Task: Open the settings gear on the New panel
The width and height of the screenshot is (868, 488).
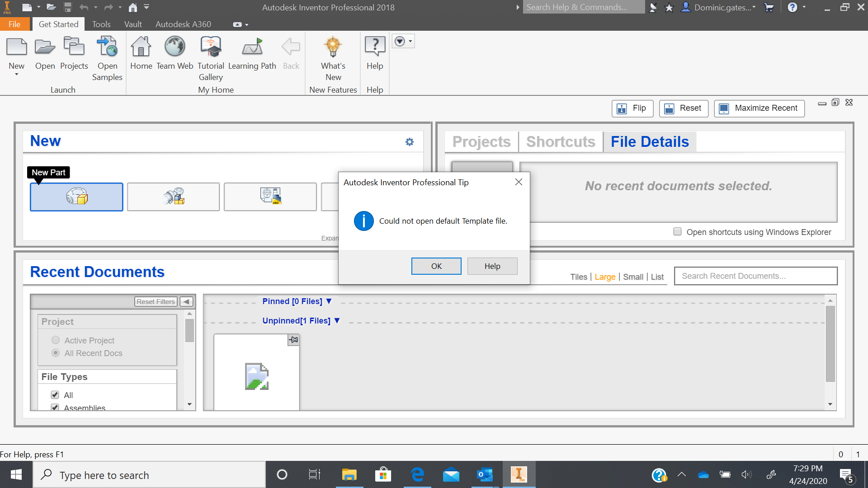Action: pos(410,141)
